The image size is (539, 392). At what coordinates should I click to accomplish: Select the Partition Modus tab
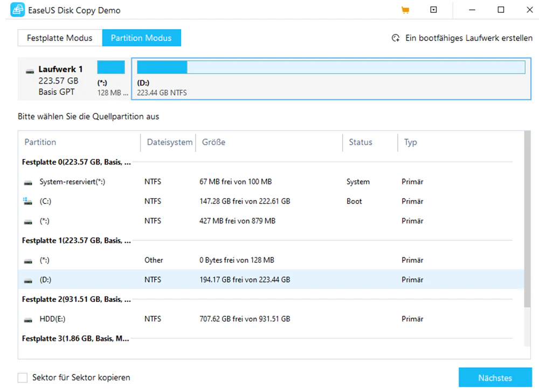pyautogui.click(x=141, y=38)
